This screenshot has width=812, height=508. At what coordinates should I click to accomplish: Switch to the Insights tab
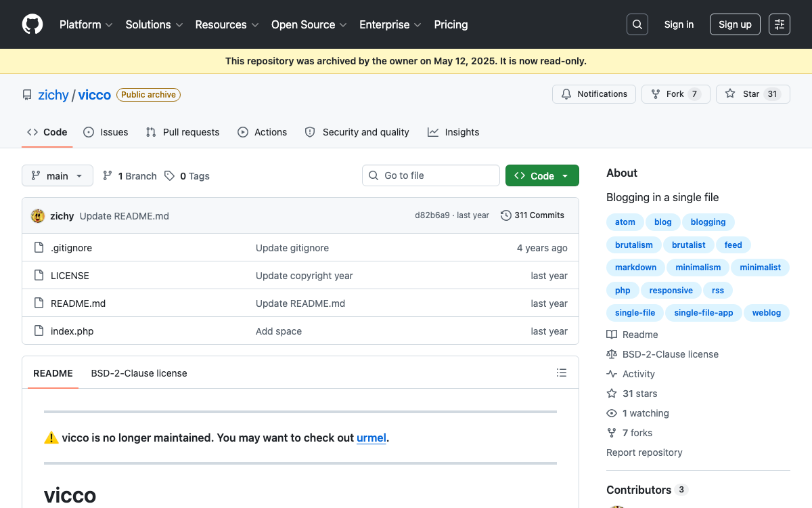[x=453, y=132]
